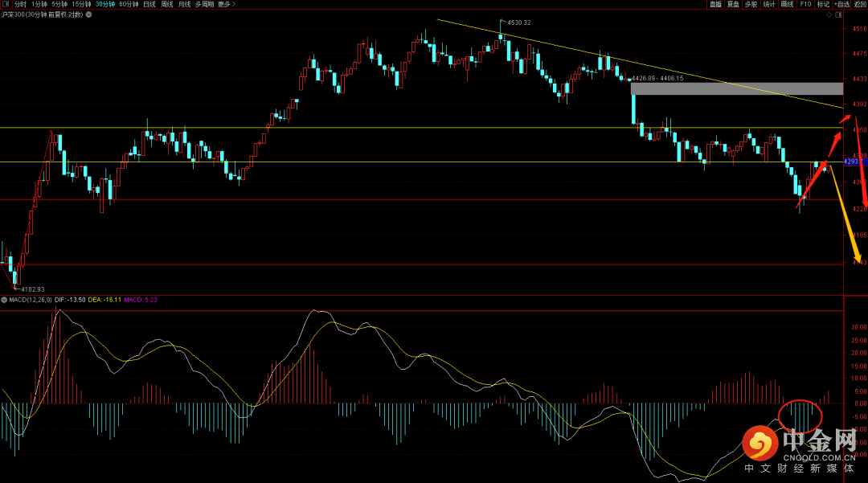Click the 4426.89 - 4406.15 gap label

coord(657,79)
